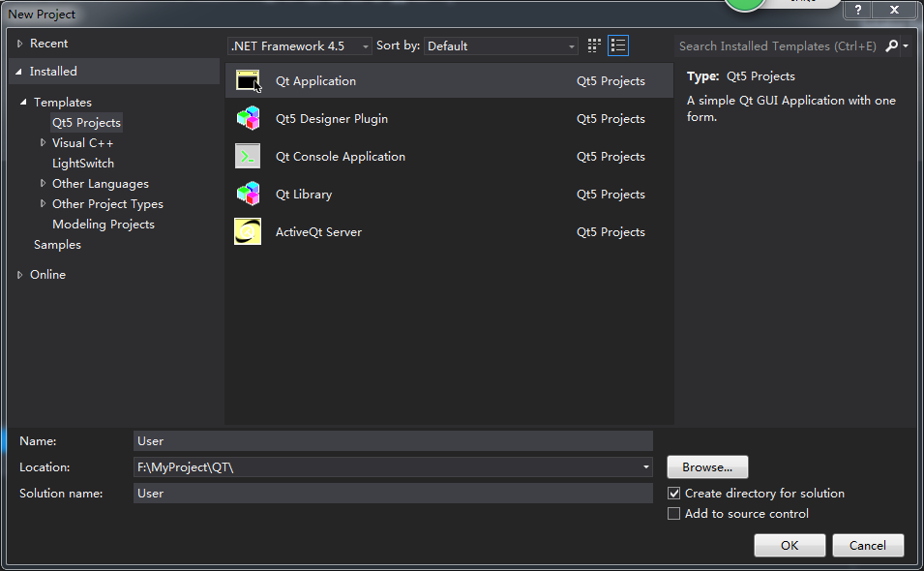The height and width of the screenshot is (571, 924).
Task: Uncheck Create directory for solution
Action: [x=674, y=494]
